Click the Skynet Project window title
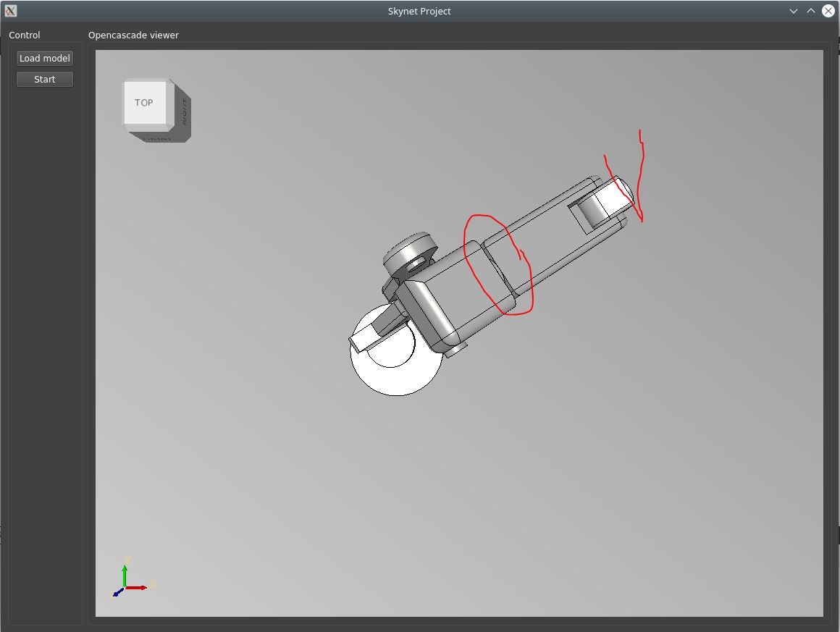Screen dimensions: 840x632 pos(419,12)
